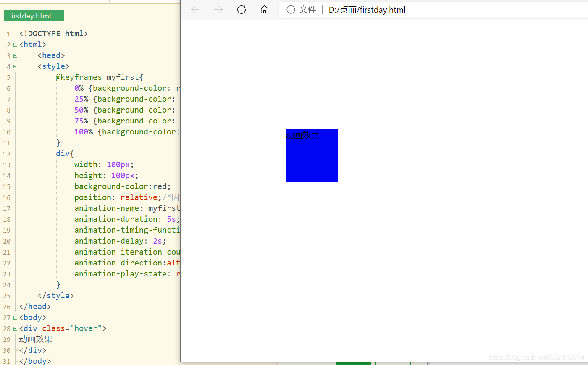
Task: Click the 'div{' selector on line 12
Action: 65,154
